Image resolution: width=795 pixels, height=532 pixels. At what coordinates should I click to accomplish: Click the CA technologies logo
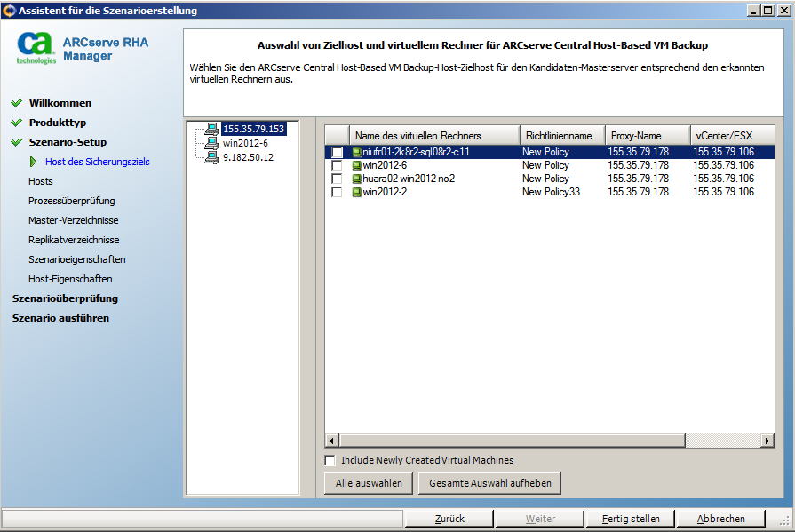click(36, 48)
